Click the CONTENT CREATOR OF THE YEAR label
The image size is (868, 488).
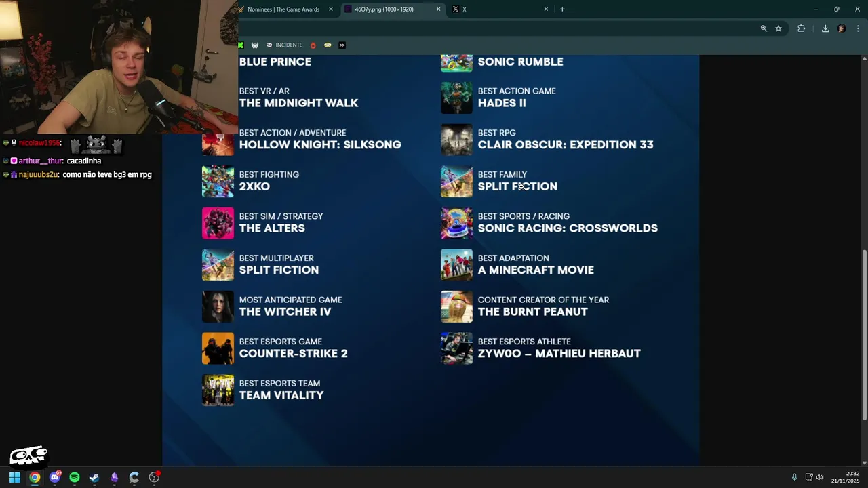[x=543, y=300]
